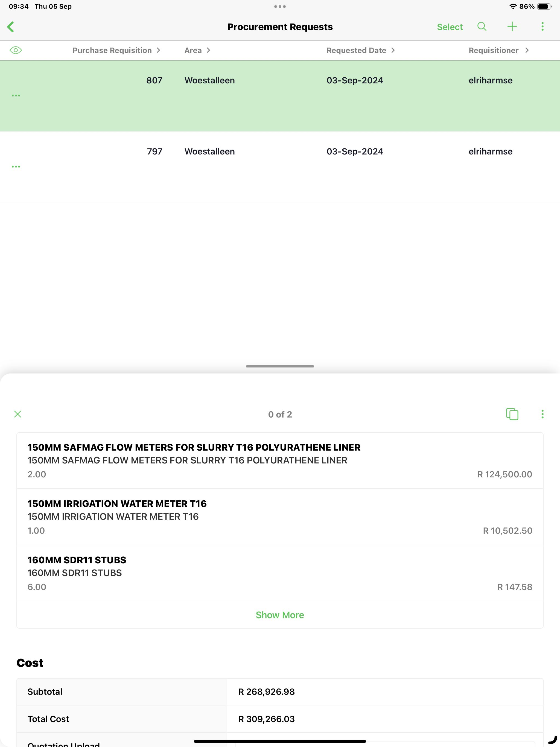The width and height of the screenshot is (560, 747).
Task: Sort by Area column header
Action: click(x=197, y=50)
